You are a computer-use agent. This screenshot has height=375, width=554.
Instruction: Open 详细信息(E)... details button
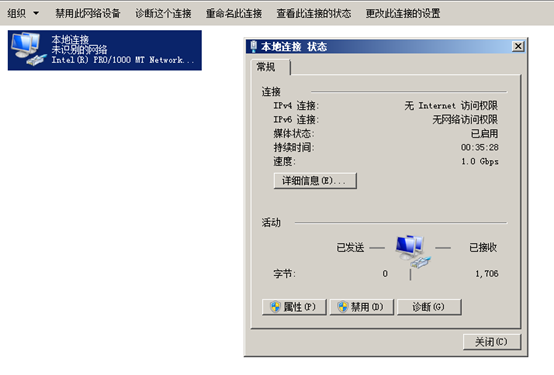pyautogui.click(x=315, y=181)
